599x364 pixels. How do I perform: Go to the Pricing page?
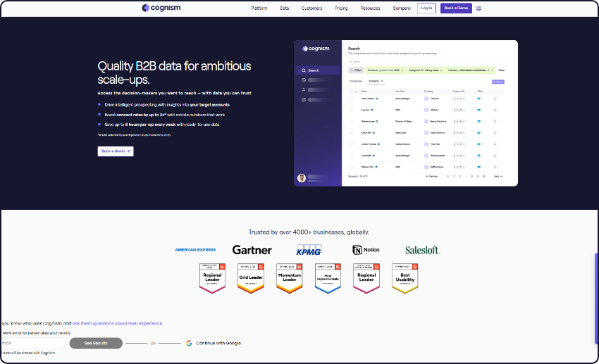tap(341, 8)
